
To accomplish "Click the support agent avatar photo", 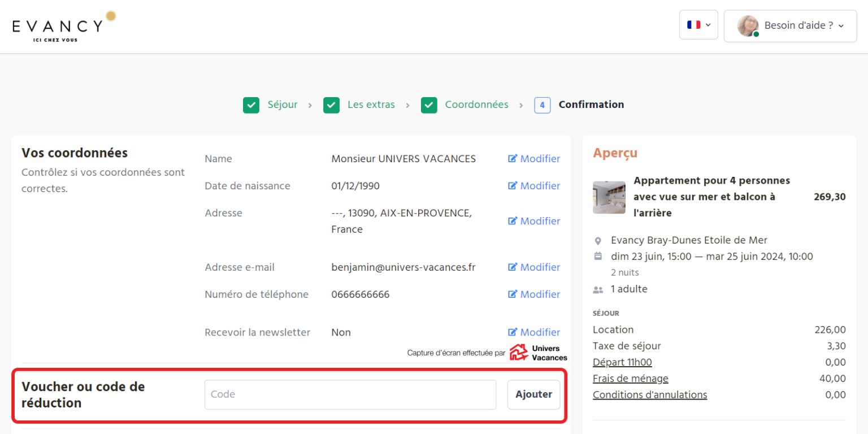I will click(748, 25).
